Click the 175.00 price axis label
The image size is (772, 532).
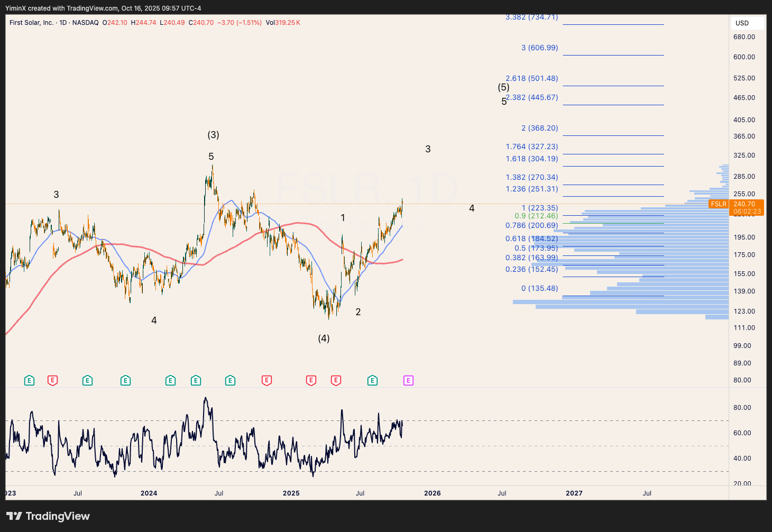[x=744, y=255]
